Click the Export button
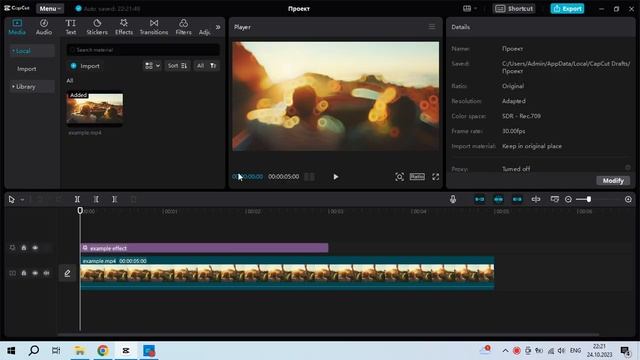 (x=567, y=9)
